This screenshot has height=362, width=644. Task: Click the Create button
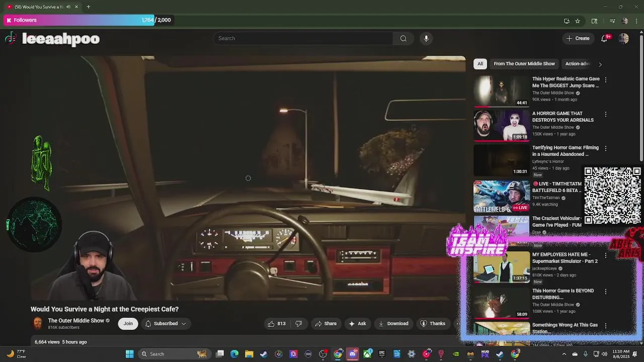578,38
